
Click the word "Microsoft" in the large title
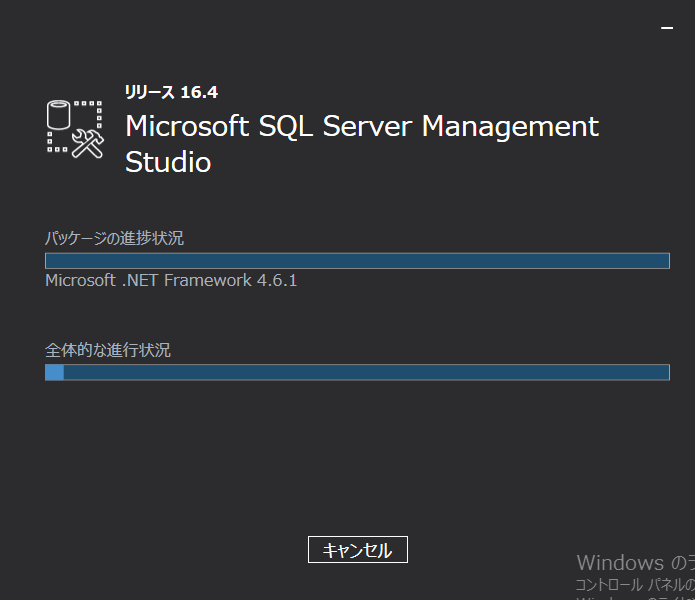click(186, 126)
